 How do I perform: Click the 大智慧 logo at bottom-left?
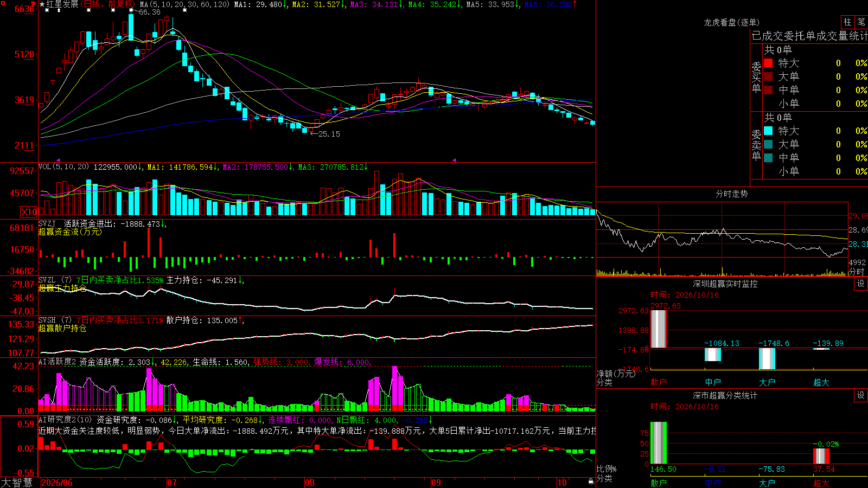(17, 483)
